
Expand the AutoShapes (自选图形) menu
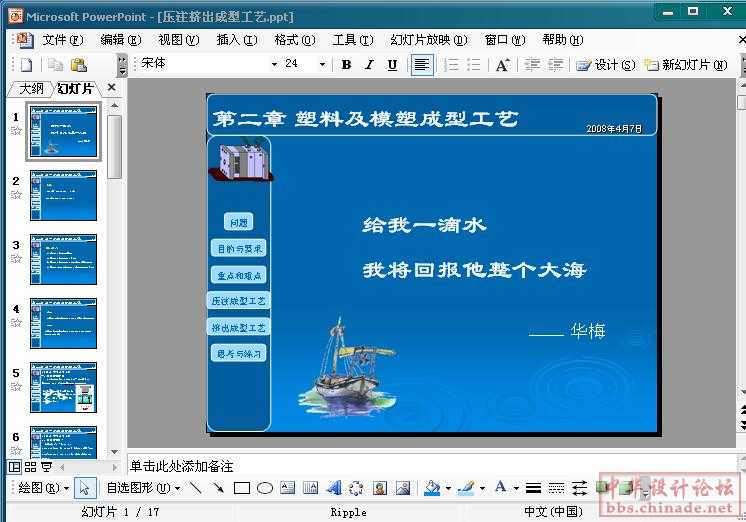tap(143, 488)
